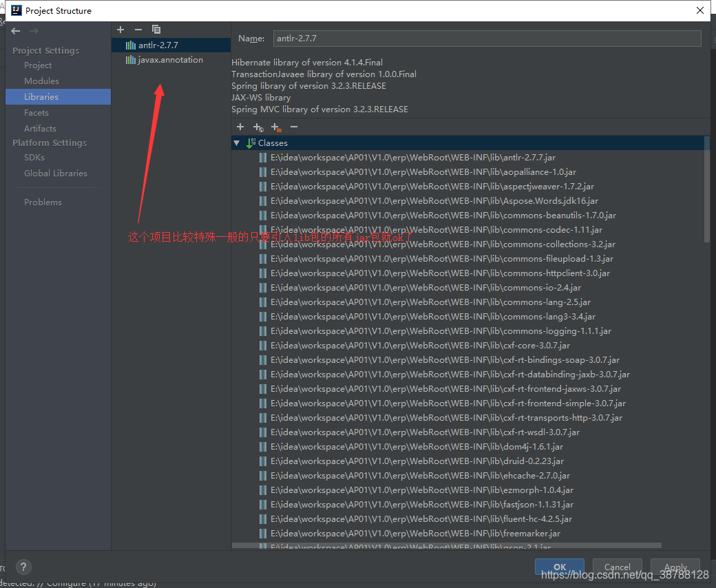Select the commons-beanutils-1.7.0.jar row

467,216
